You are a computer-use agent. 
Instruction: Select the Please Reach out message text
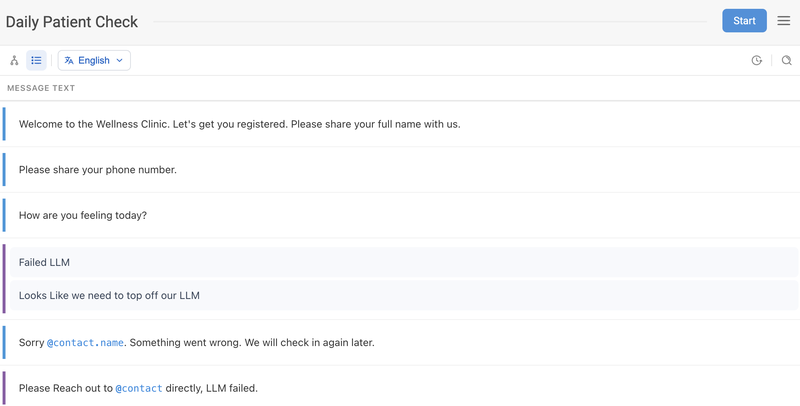65,388
